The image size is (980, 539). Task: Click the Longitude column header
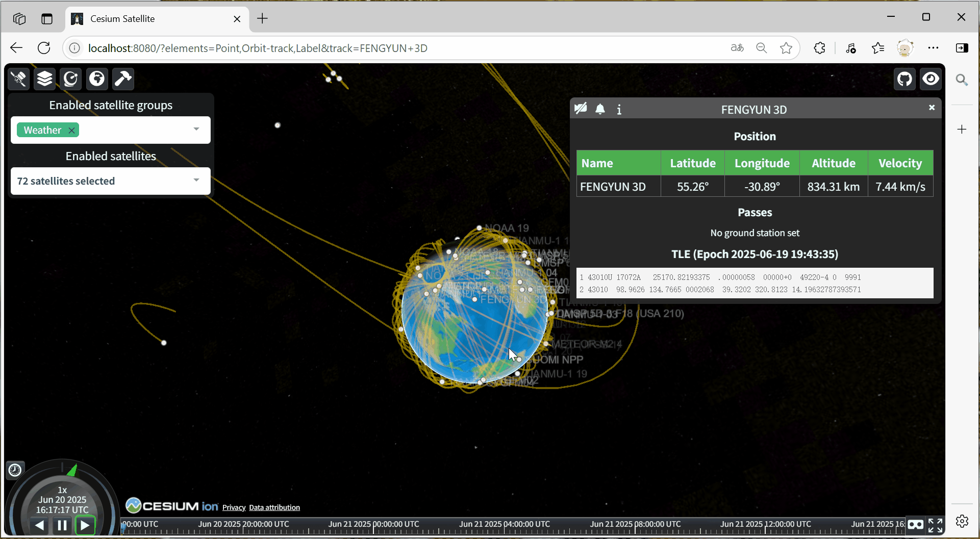click(762, 163)
